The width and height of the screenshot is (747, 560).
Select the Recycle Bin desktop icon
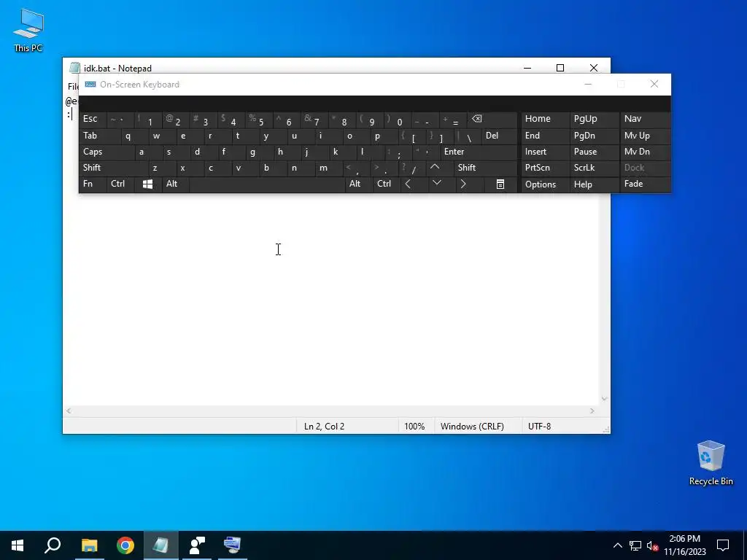click(711, 463)
